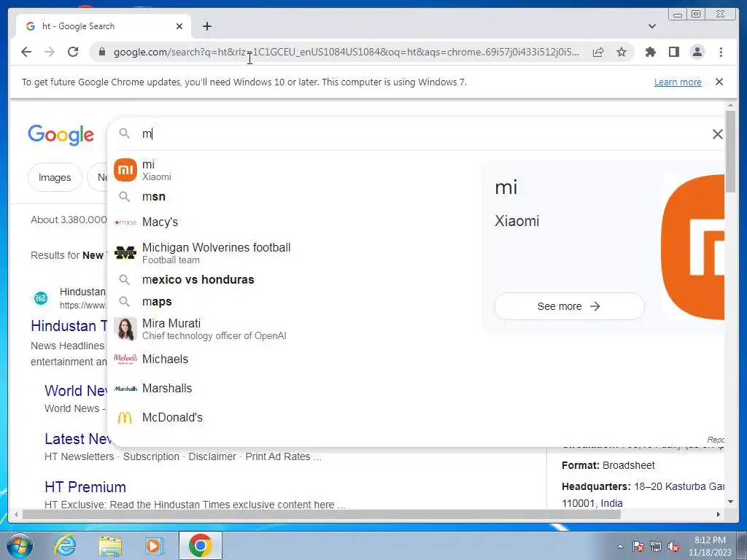Click the browser forward arrow
The width and height of the screenshot is (747, 560).
click(50, 52)
